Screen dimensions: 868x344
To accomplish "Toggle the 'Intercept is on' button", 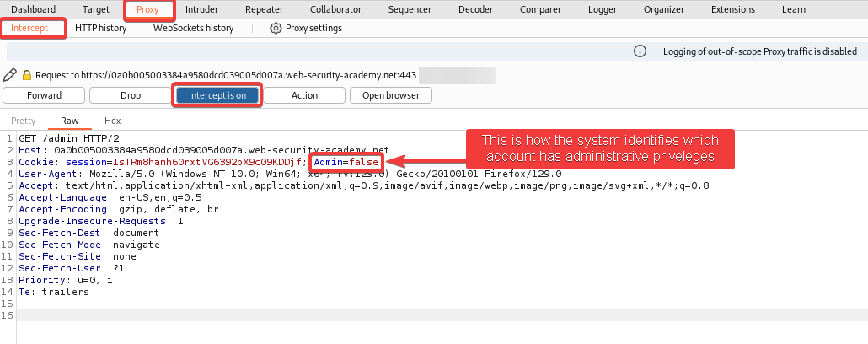I will click(217, 95).
